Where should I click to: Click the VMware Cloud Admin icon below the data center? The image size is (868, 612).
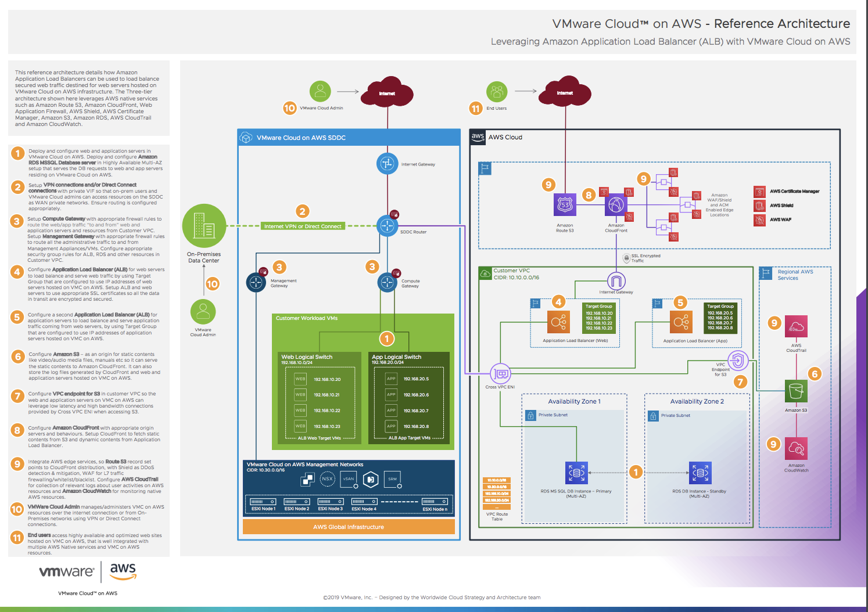tap(203, 312)
